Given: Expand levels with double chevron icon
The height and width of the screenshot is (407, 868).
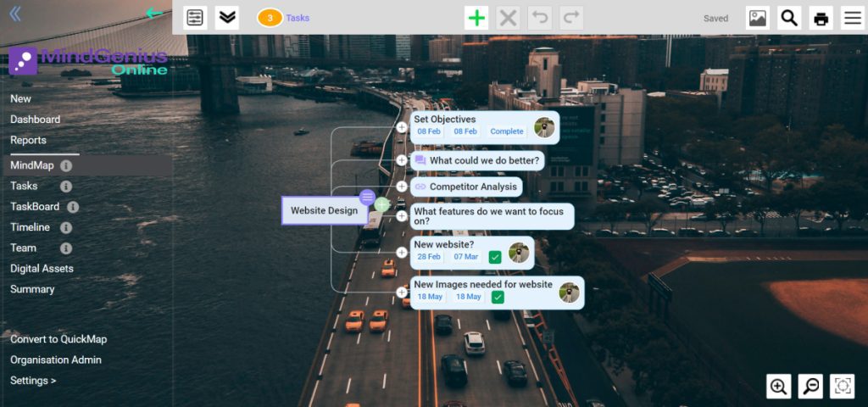Looking at the screenshot, I should coord(226,18).
